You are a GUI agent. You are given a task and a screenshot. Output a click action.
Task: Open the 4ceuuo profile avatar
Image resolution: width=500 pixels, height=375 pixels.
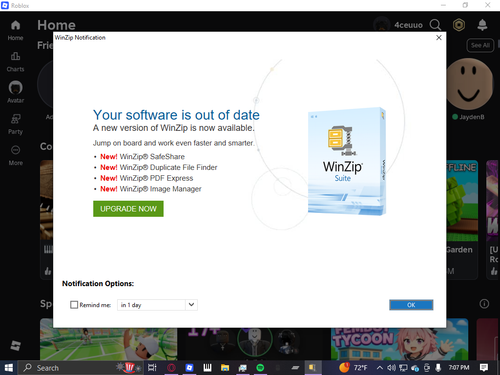[382, 25]
